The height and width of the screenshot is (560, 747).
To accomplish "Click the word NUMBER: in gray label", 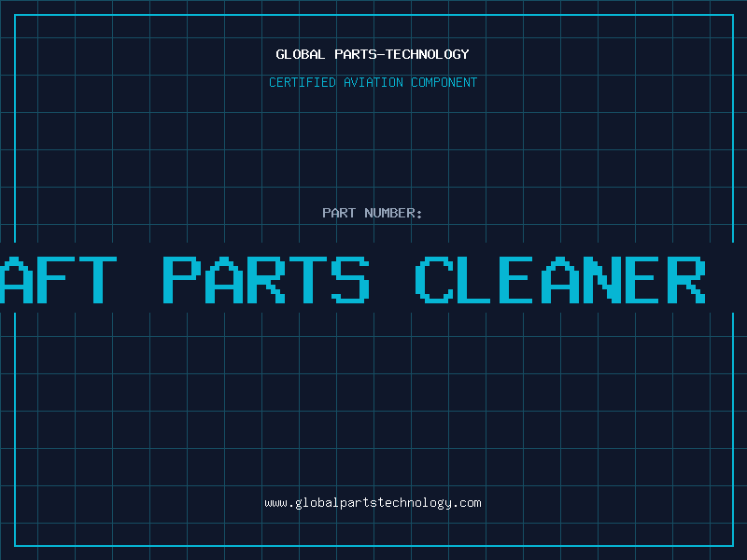I will (393, 213).
